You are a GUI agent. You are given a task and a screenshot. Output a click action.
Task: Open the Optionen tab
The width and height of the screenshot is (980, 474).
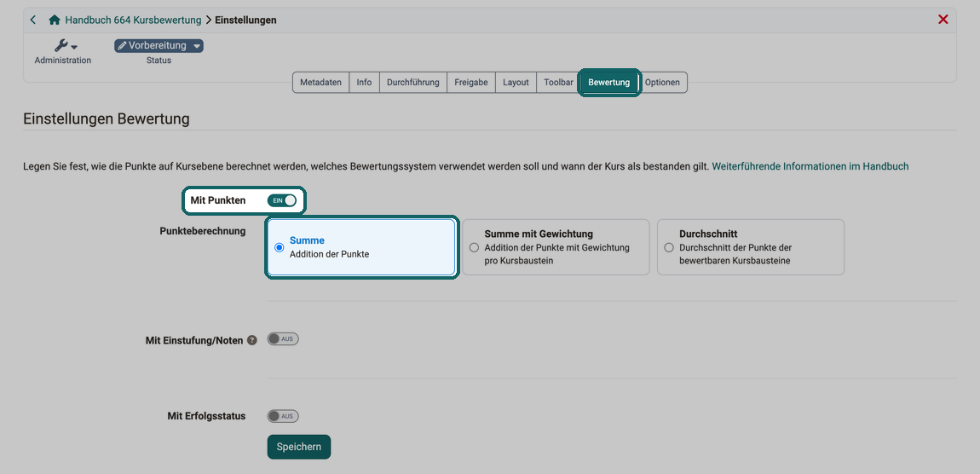coord(662,83)
